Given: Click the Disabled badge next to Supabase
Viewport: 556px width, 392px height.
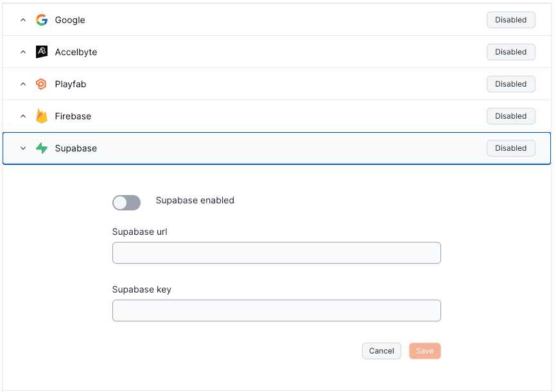Looking at the screenshot, I should [x=510, y=148].
